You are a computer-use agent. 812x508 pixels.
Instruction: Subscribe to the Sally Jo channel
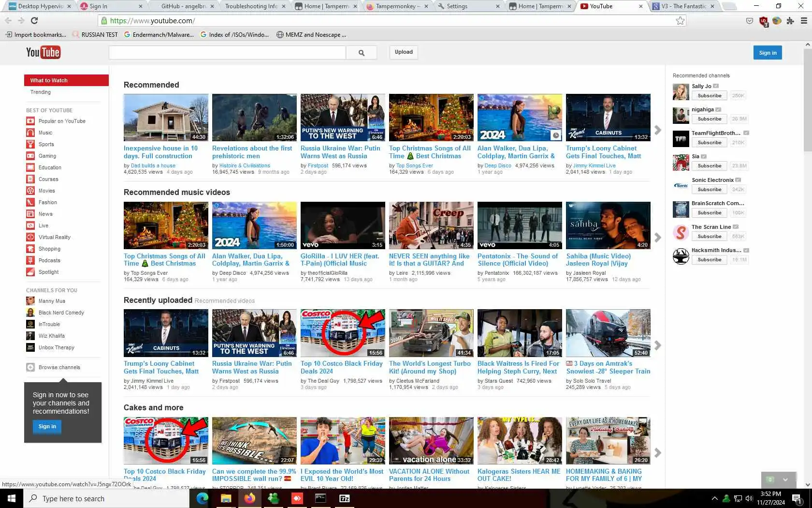tap(710, 96)
